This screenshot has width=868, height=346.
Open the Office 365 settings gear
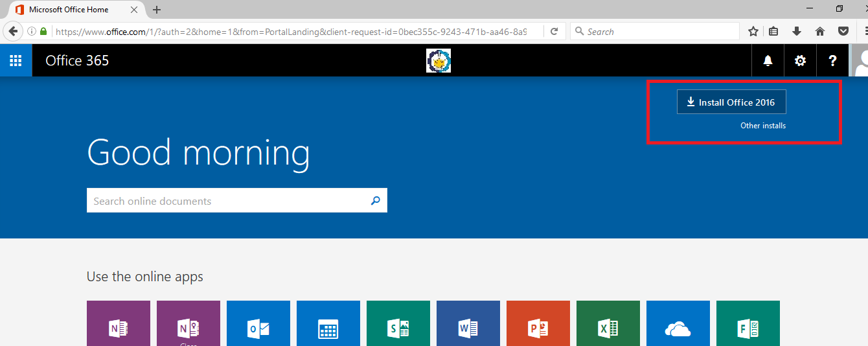point(800,60)
